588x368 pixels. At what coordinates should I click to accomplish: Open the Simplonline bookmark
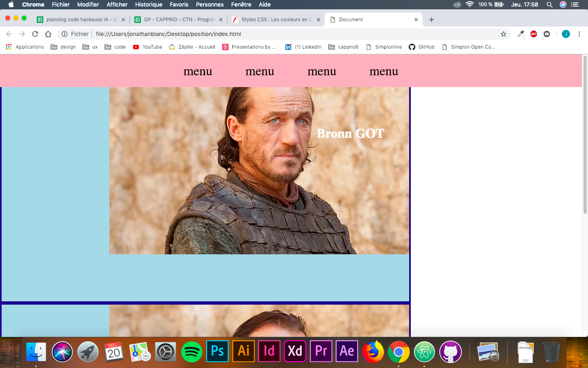[384, 47]
